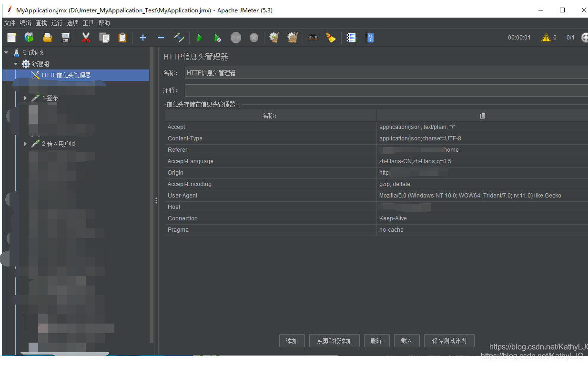The height and width of the screenshot is (365, 588).
Task: Open Help with question mark icon
Action: click(x=369, y=38)
